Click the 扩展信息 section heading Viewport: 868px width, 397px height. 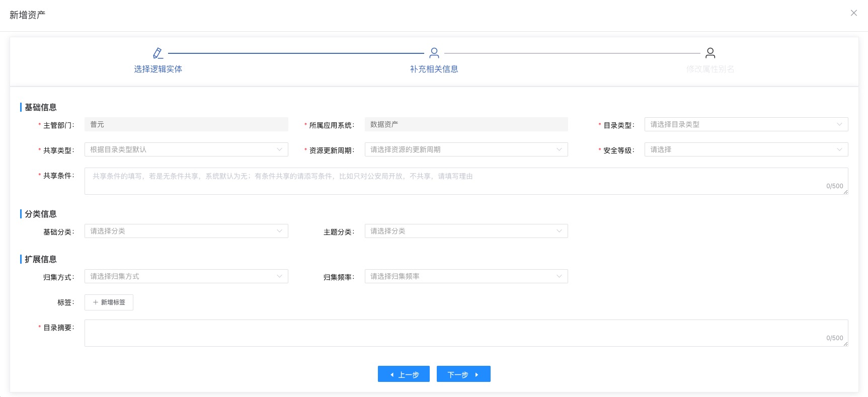pos(41,259)
